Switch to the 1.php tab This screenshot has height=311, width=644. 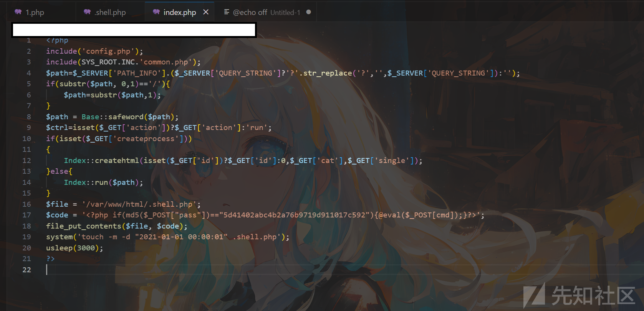[x=35, y=12]
